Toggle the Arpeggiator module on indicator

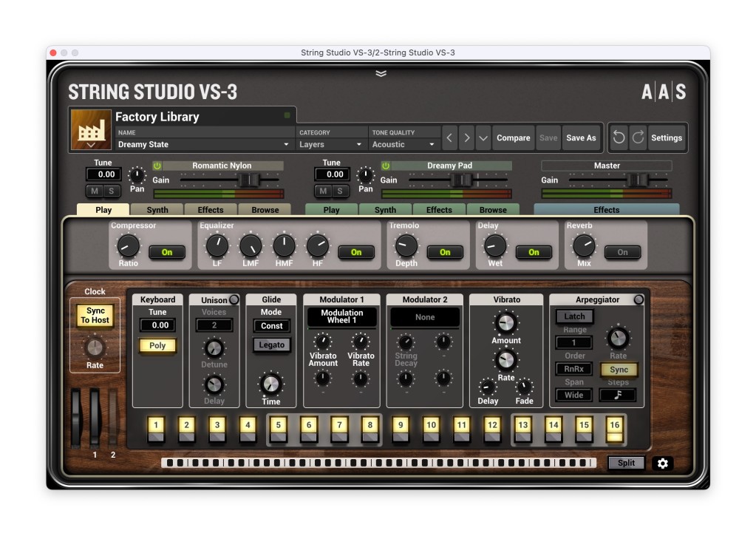(x=638, y=299)
